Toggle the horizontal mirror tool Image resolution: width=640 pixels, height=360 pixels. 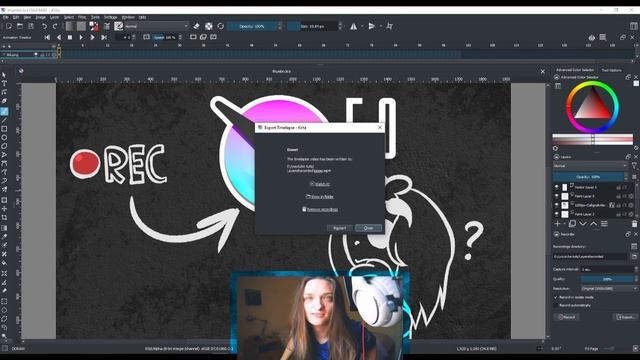tap(353, 26)
